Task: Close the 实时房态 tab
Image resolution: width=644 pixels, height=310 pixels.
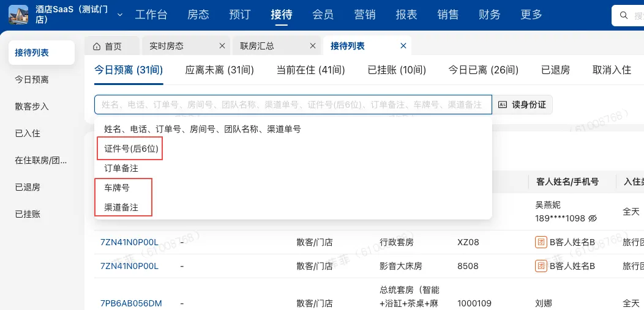Action: coord(222,46)
